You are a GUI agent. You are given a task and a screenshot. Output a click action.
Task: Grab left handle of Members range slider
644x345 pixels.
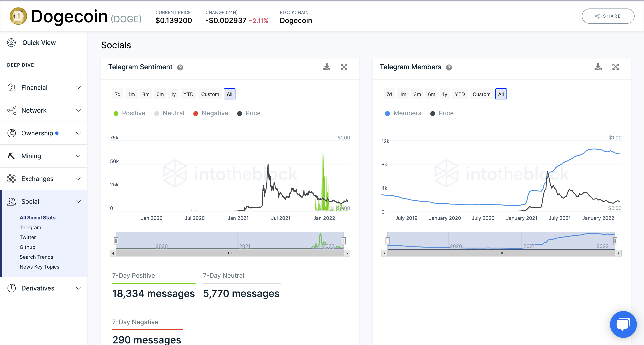387,241
